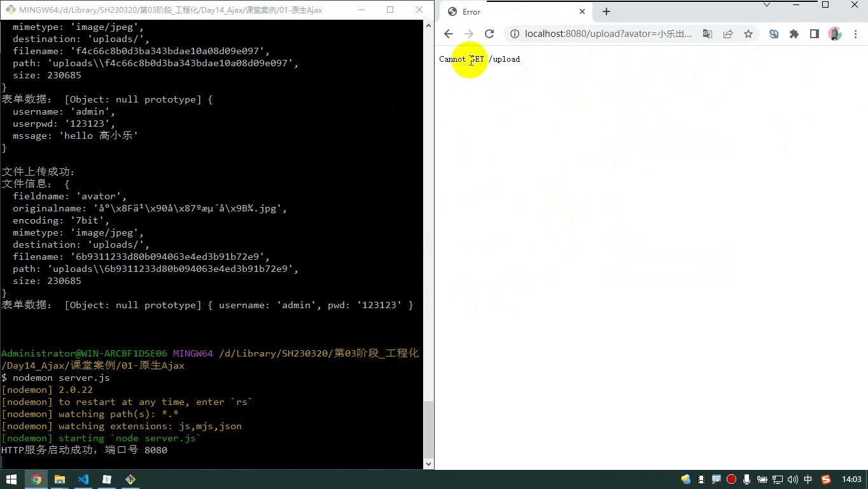
Task: Toggle the Chinese input mode indicator
Action: point(808,479)
